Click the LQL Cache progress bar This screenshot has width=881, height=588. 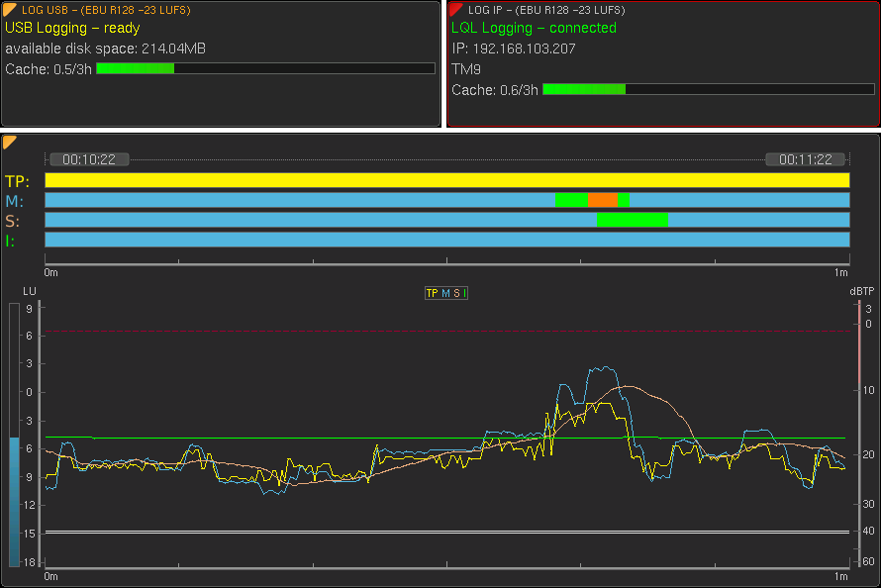tap(707, 89)
